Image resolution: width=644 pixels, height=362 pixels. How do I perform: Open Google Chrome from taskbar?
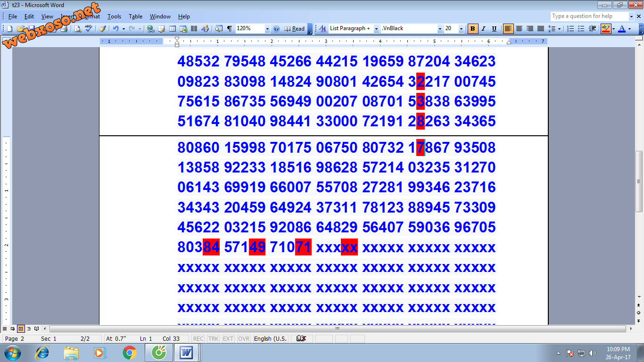(130, 353)
